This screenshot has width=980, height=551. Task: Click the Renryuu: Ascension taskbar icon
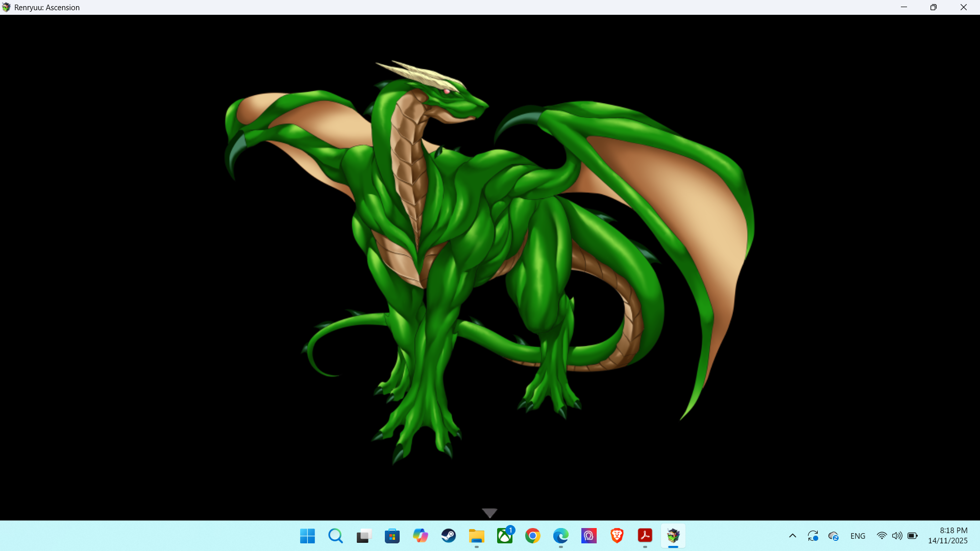(x=673, y=536)
